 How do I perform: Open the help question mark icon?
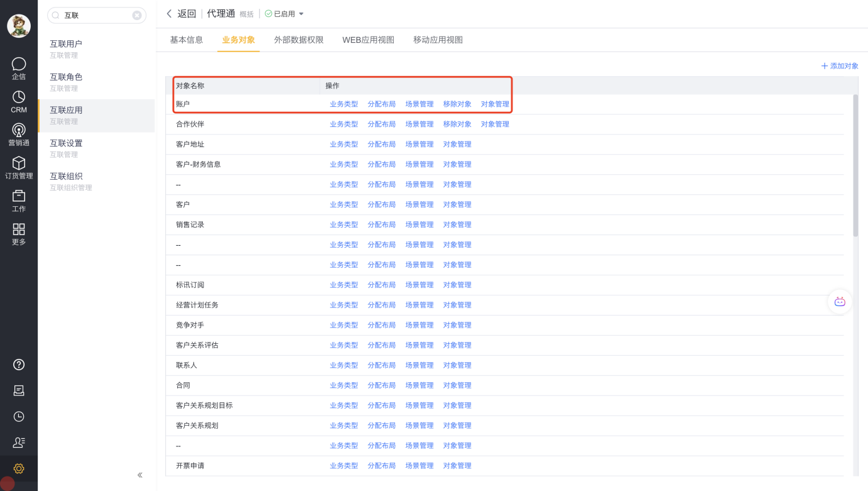pos(19,365)
